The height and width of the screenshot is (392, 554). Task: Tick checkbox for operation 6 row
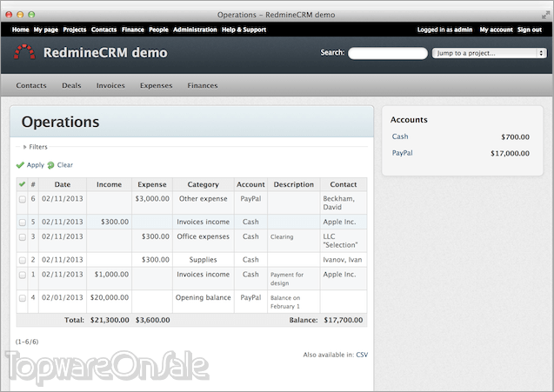click(x=23, y=199)
